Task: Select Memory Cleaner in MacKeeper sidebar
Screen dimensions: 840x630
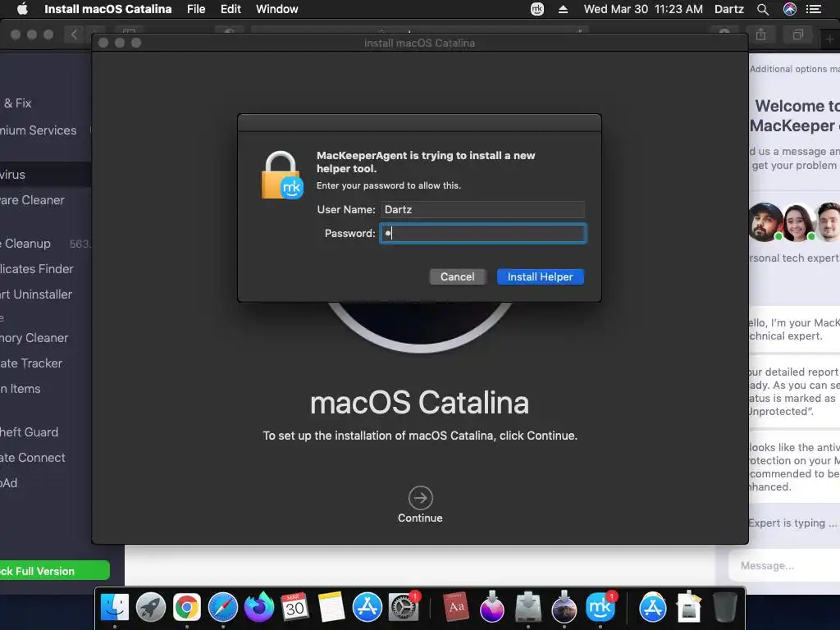Action: coord(34,338)
